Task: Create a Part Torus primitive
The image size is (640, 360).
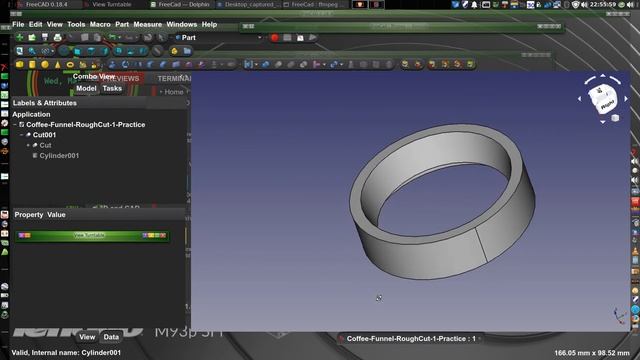Action: coord(70,64)
